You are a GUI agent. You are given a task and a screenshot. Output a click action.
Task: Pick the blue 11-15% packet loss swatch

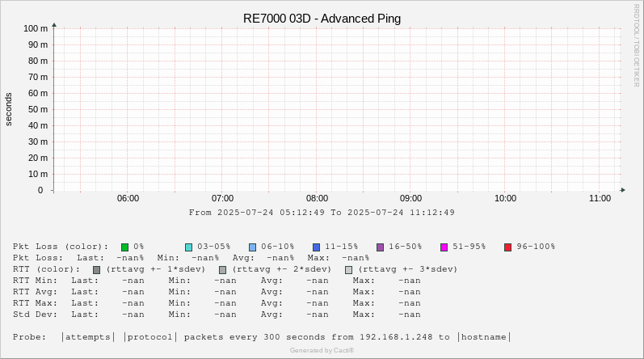pos(317,247)
